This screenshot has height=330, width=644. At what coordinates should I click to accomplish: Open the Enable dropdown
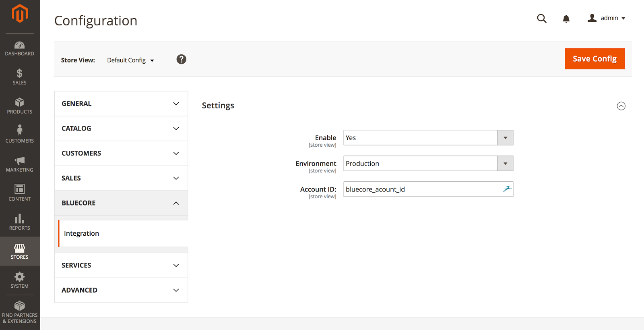click(x=428, y=138)
